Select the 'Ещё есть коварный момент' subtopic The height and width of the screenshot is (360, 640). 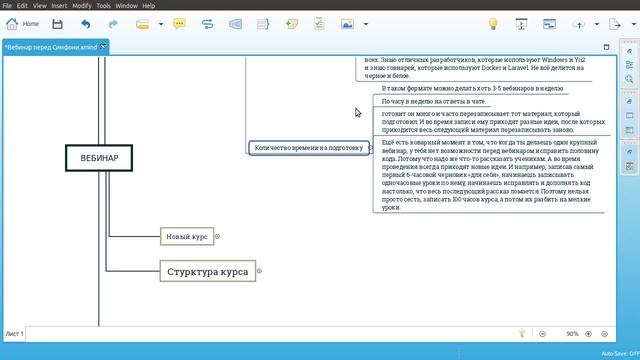[x=490, y=175]
